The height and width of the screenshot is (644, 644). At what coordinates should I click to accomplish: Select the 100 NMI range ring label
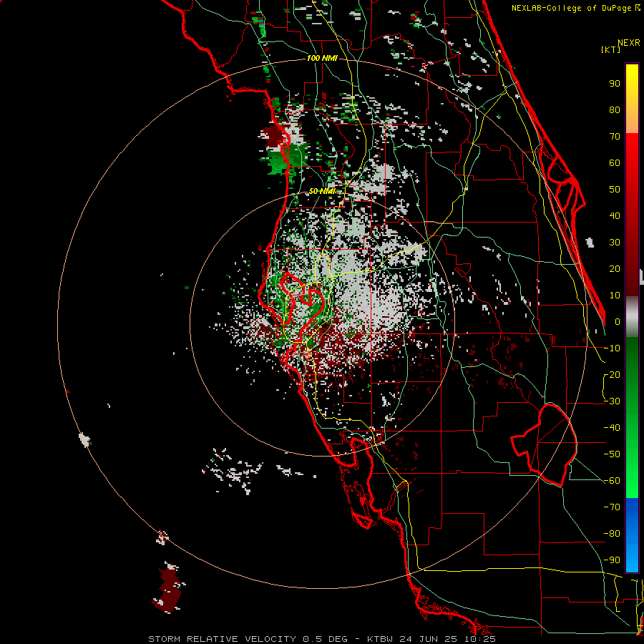click(322, 59)
